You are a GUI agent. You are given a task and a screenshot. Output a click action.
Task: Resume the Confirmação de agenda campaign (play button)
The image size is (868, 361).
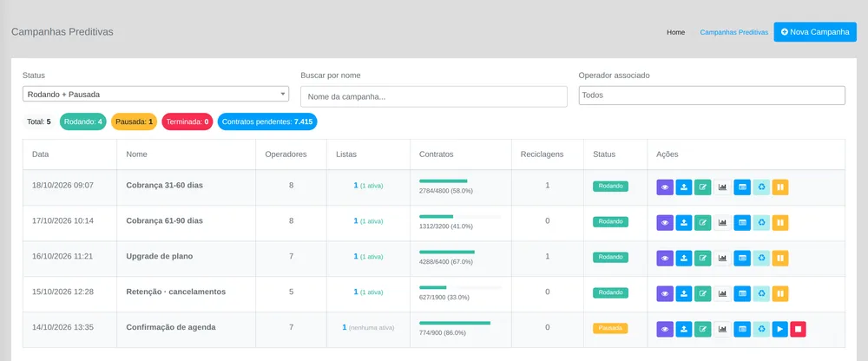(779, 330)
